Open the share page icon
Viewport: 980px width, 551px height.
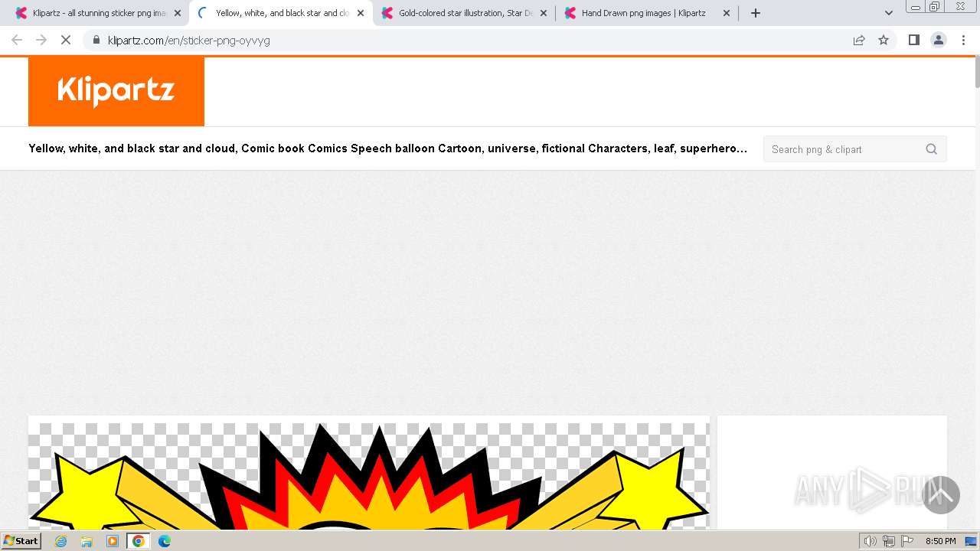(859, 40)
